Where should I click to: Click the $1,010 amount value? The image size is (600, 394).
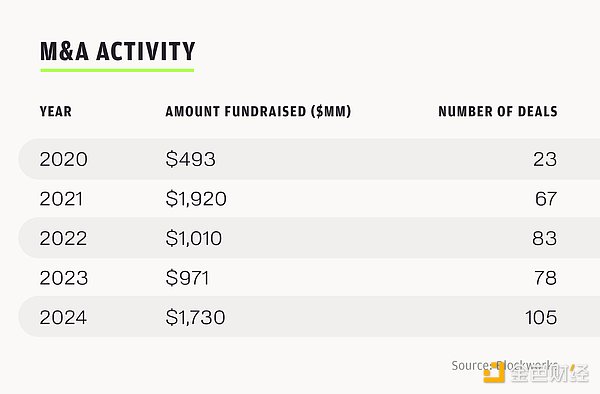(x=194, y=238)
